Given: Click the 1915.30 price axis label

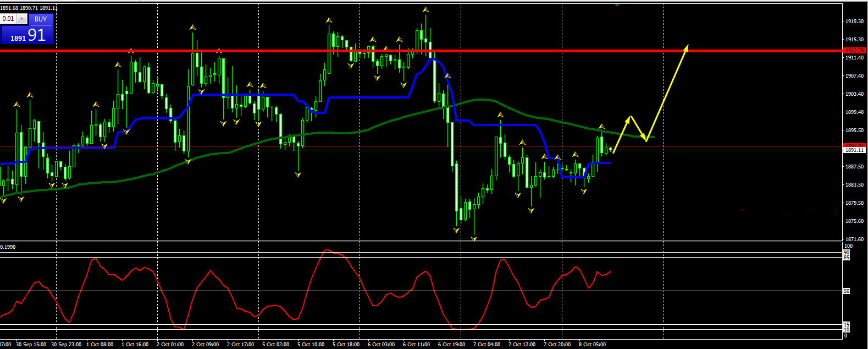Looking at the screenshot, I should coord(854,40).
